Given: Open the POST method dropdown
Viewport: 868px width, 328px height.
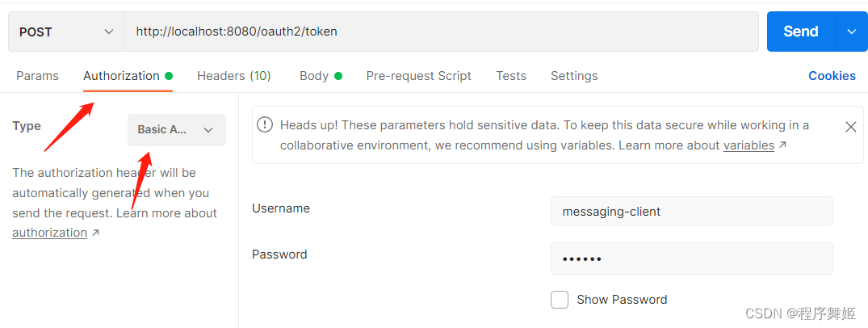Looking at the screenshot, I should tap(66, 32).
